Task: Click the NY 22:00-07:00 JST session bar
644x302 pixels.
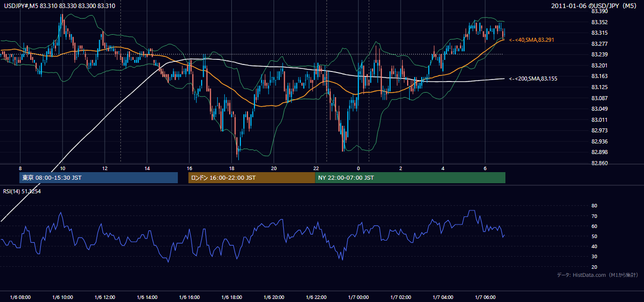Action: pyautogui.click(x=410, y=178)
